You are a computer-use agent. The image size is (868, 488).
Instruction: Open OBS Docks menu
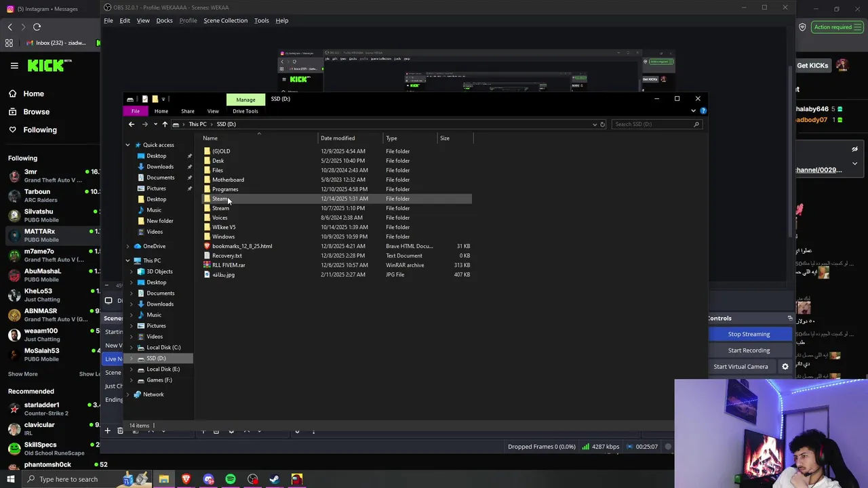click(164, 20)
